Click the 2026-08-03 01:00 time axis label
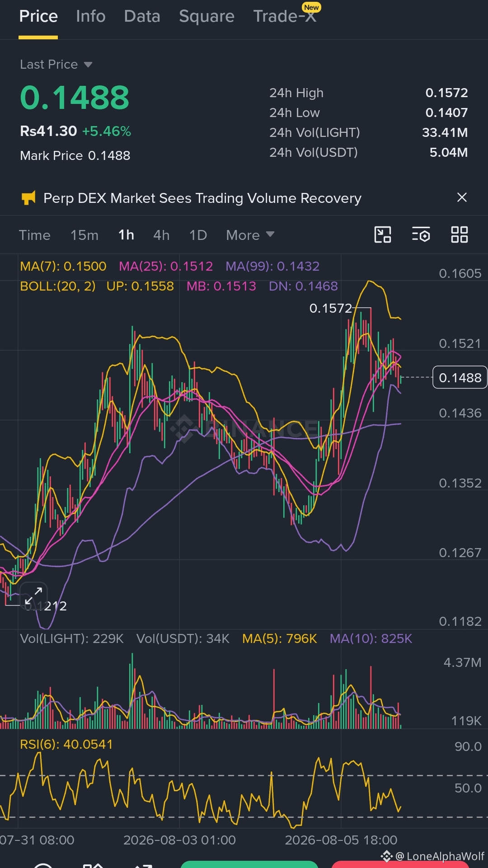 click(x=179, y=840)
